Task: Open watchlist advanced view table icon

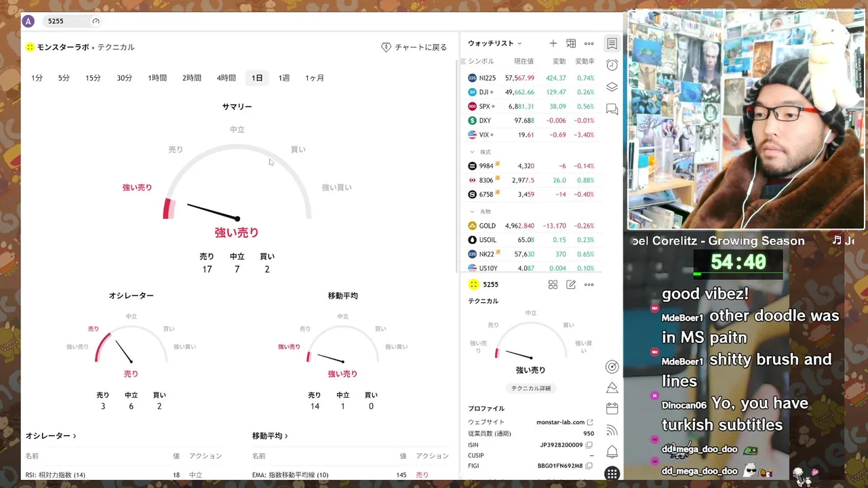Action: click(x=571, y=43)
